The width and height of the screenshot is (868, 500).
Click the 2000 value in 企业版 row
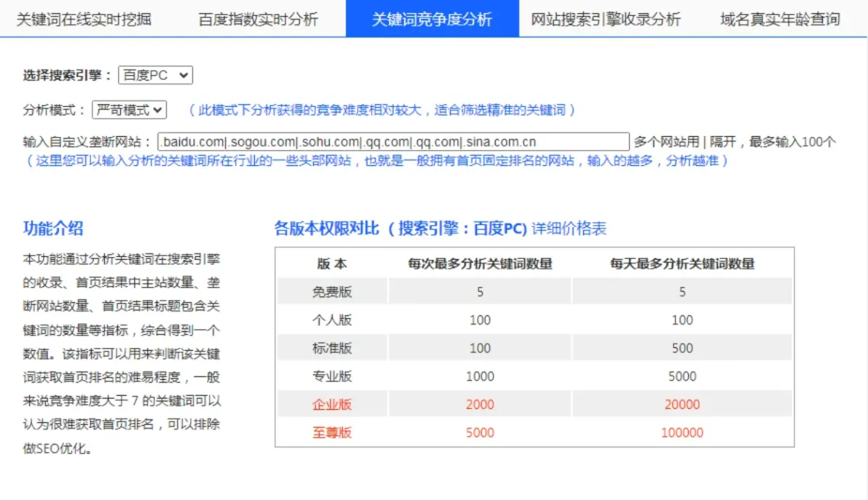(x=480, y=405)
